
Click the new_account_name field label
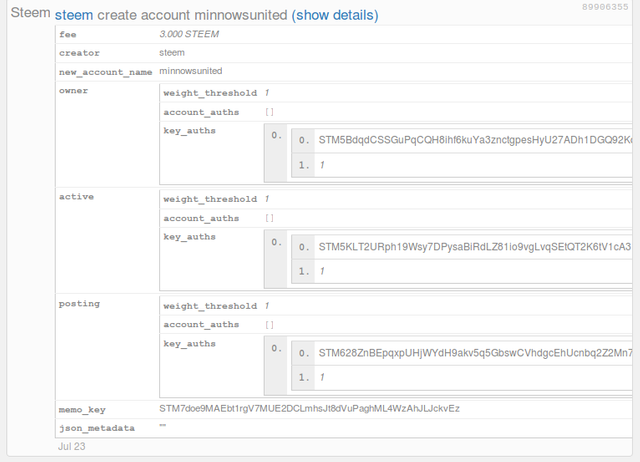[105, 72]
